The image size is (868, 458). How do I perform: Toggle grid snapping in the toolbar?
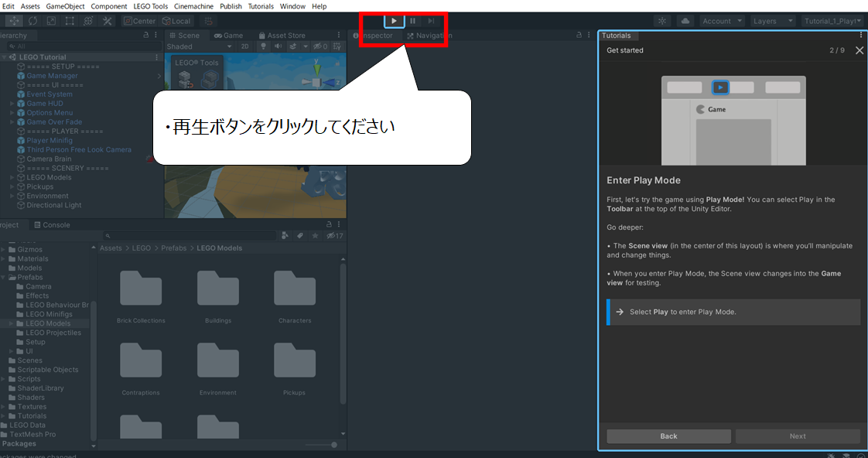point(208,21)
